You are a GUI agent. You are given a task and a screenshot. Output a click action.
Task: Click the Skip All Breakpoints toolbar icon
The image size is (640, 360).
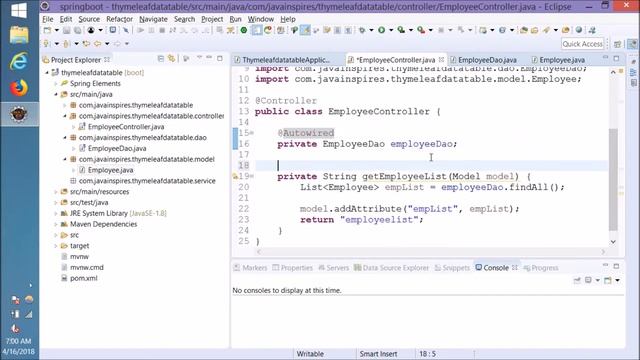[126, 30]
